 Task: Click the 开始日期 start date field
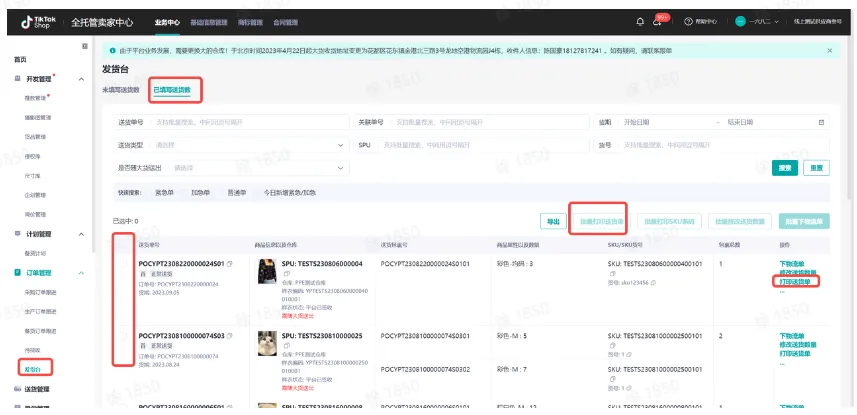[637, 122]
